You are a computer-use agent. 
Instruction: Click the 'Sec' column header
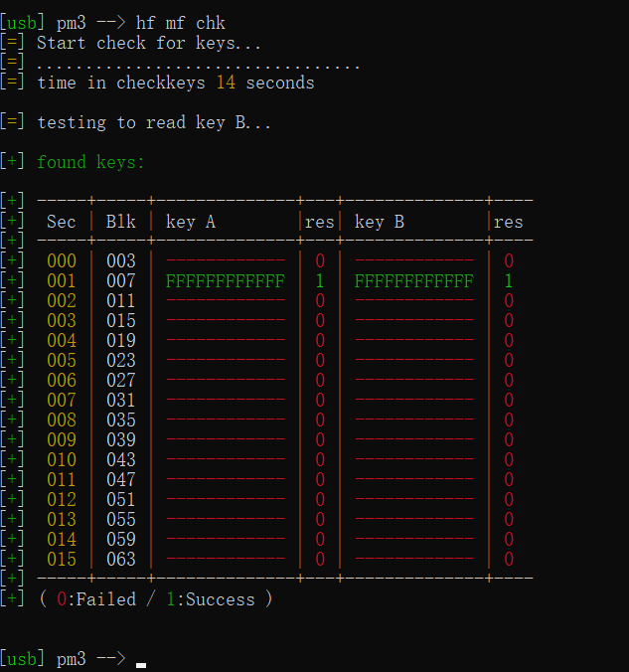pyautogui.click(x=61, y=222)
